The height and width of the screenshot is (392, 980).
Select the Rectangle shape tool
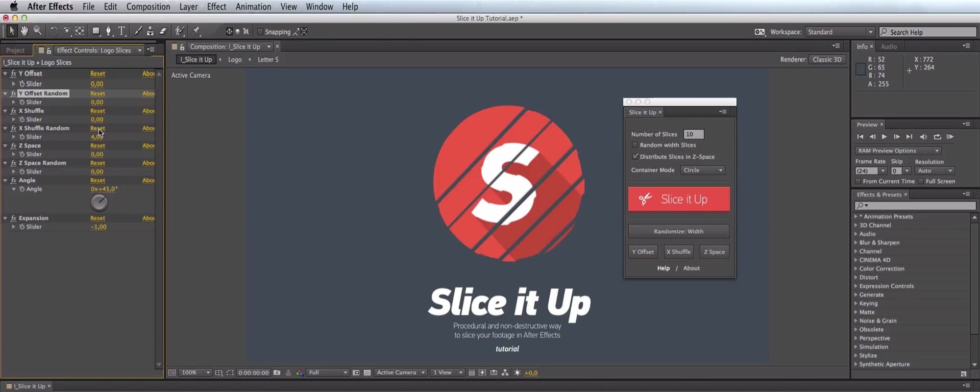pos(96,31)
